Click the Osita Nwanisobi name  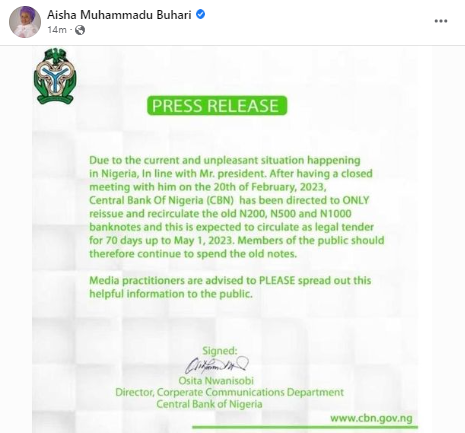[216, 380]
